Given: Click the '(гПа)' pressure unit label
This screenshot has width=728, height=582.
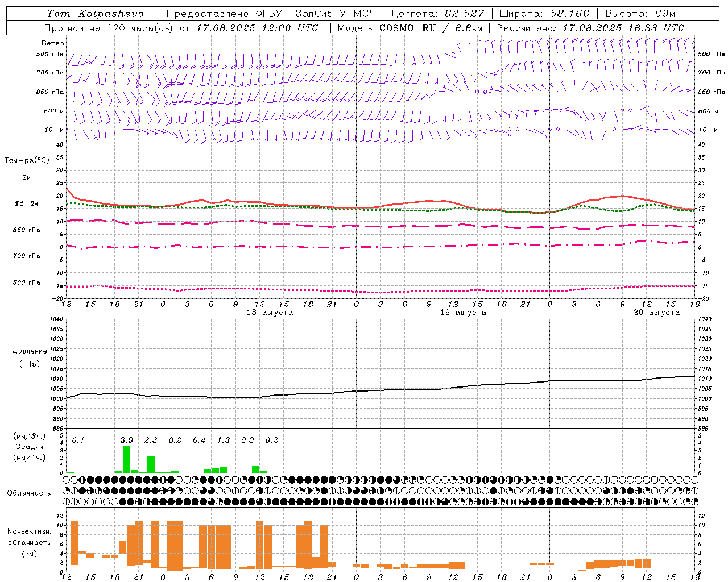Looking at the screenshot, I should tap(29, 364).
